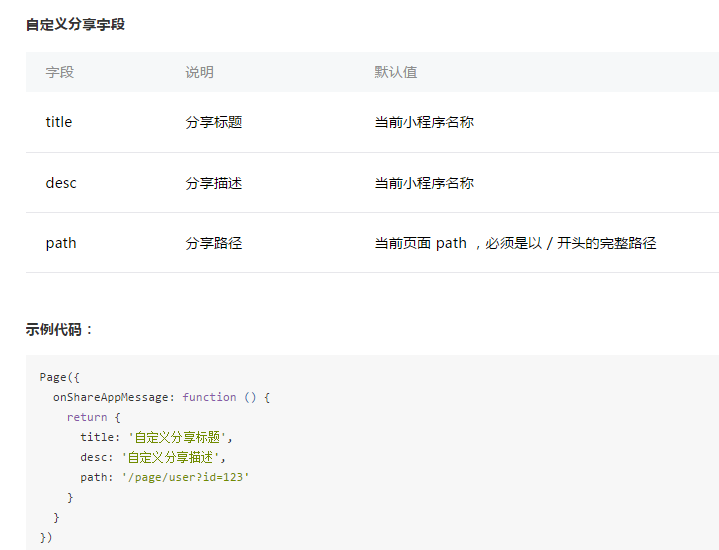Screen dimensions: 719x550
Task: Click the '自定义分享标题' string in code
Action: click(x=180, y=437)
